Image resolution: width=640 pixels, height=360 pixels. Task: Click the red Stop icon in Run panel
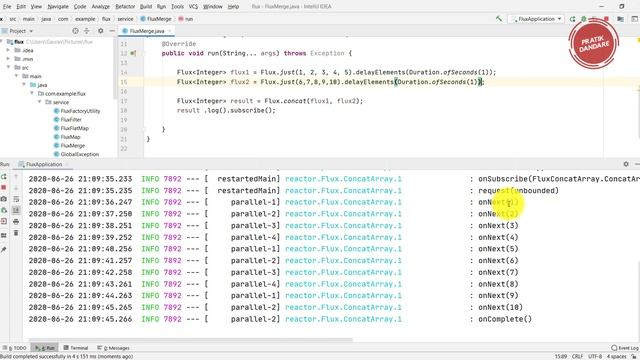4,187
